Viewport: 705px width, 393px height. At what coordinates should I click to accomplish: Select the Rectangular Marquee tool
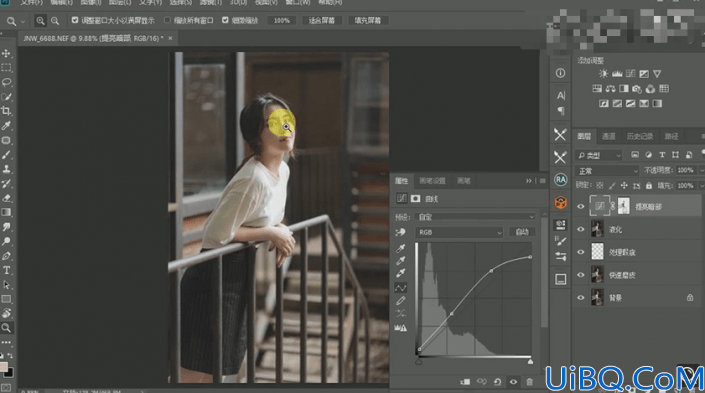pyautogui.click(x=6, y=68)
